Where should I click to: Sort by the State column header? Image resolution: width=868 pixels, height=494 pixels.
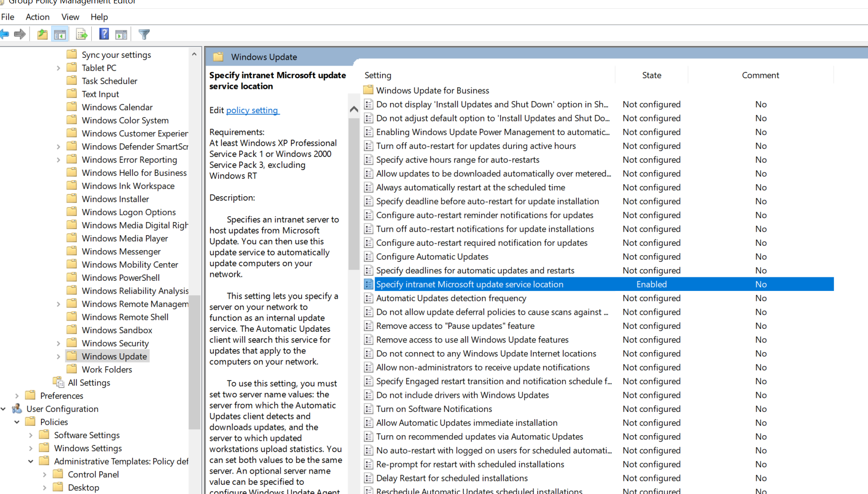(x=651, y=75)
